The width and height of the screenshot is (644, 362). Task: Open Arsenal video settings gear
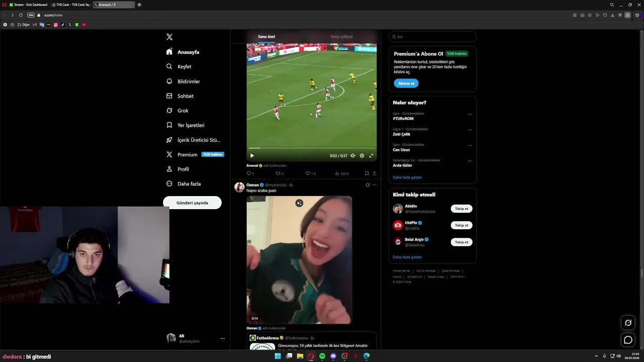click(x=362, y=156)
